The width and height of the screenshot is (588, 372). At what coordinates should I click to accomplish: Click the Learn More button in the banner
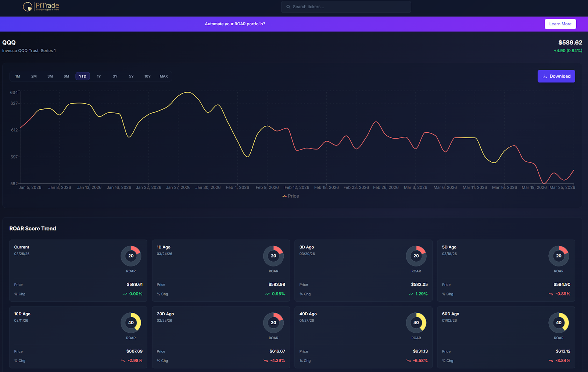click(560, 24)
